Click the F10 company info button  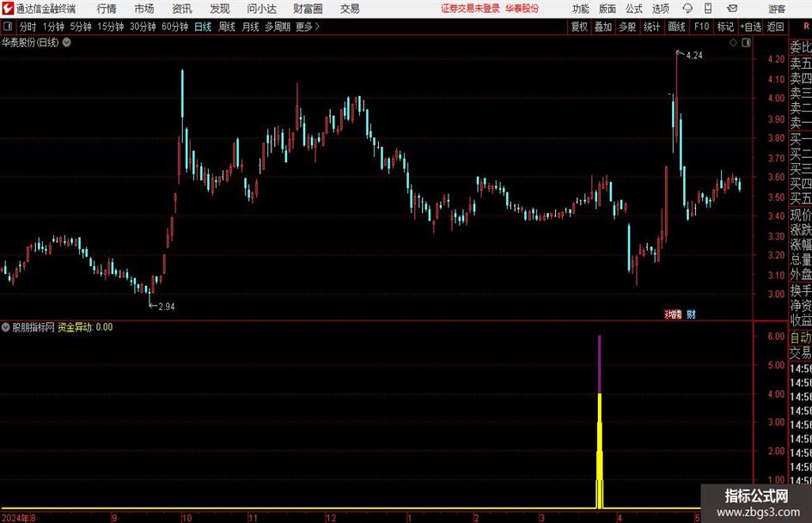pos(702,27)
